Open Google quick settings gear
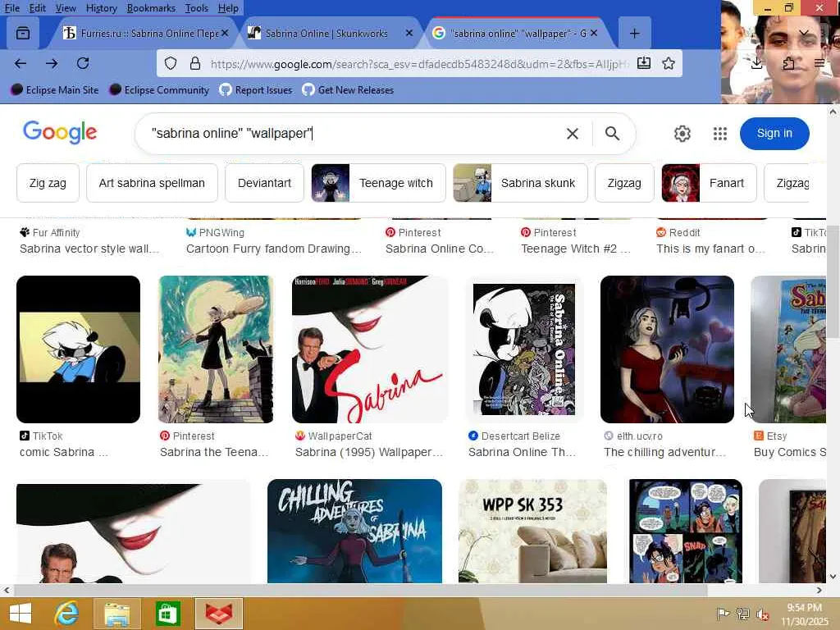The height and width of the screenshot is (630, 840). point(682,134)
